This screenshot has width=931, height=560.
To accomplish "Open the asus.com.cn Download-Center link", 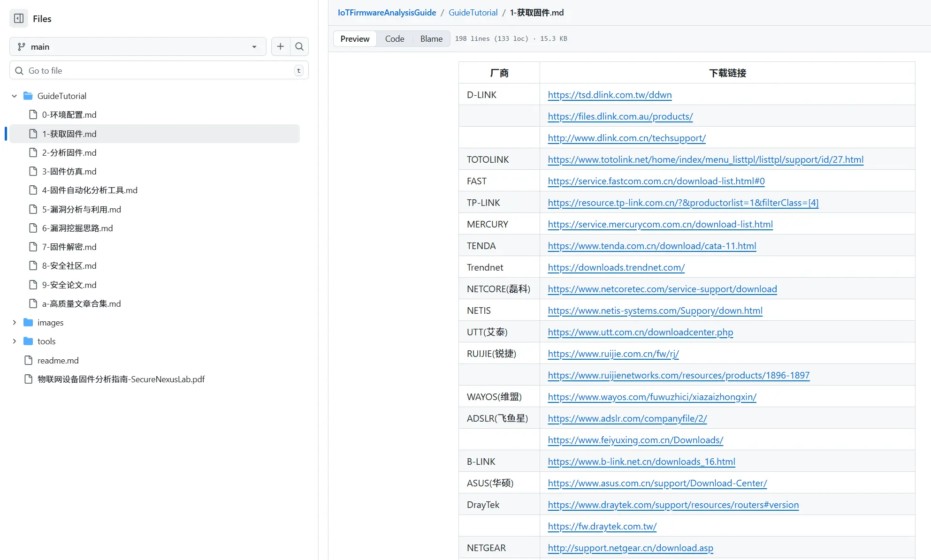I will [x=657, y=483].
